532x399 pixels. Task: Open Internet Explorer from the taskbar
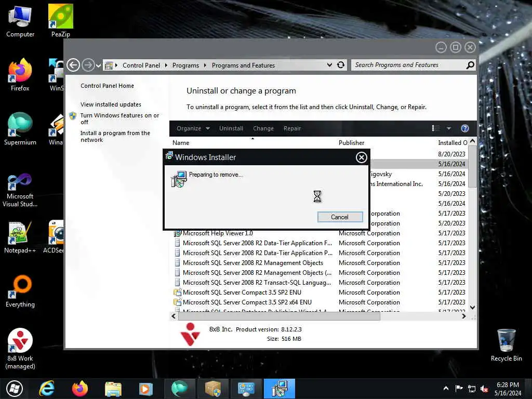(x=46, y=389)
